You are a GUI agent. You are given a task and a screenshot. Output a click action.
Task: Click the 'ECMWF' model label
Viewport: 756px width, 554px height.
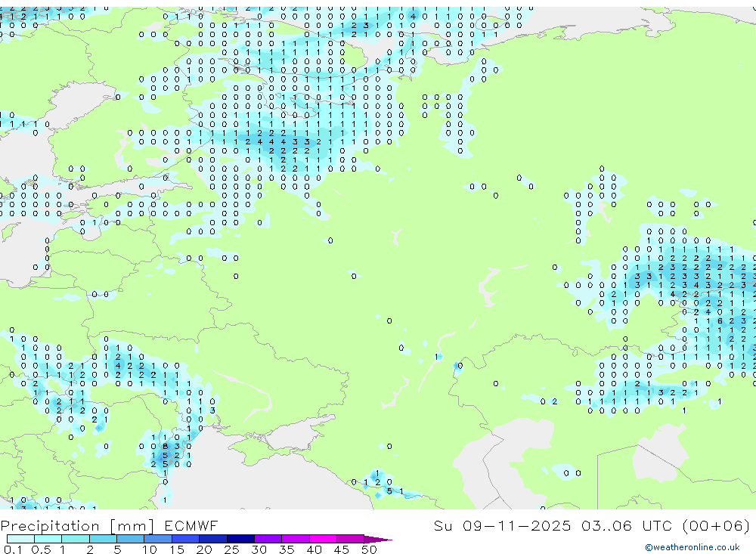pyautogui.click(x=191, y=525)
